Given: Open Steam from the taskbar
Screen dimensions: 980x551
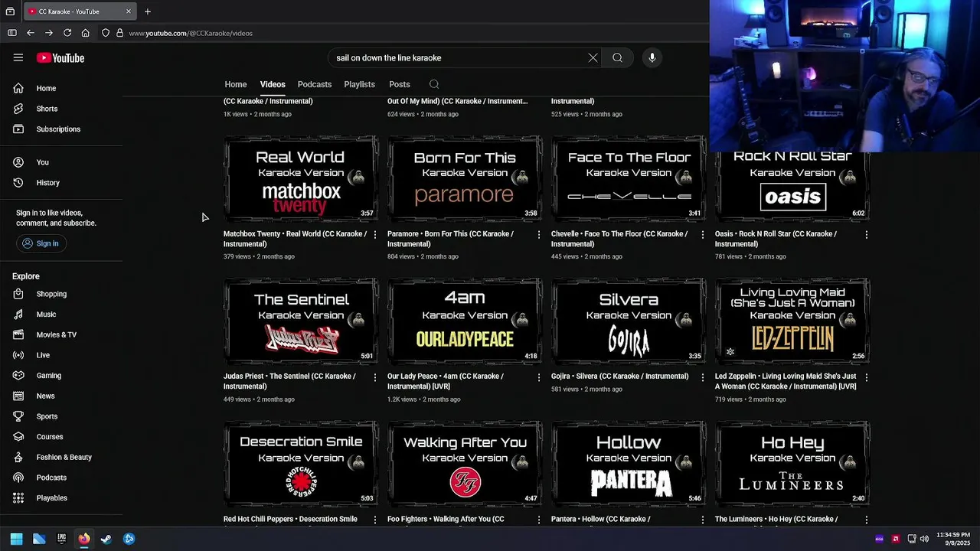Looking at the screenshot, I should pos(106,539).
